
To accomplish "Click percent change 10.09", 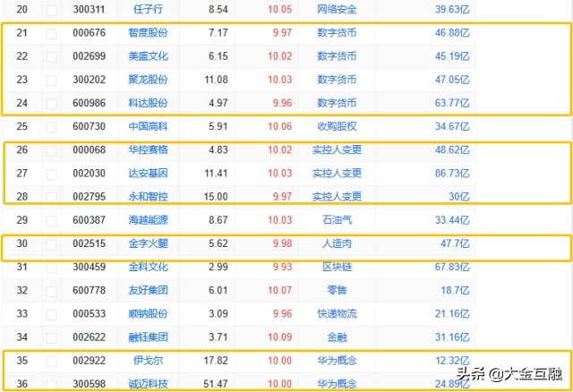I will [x=279, y=337].
